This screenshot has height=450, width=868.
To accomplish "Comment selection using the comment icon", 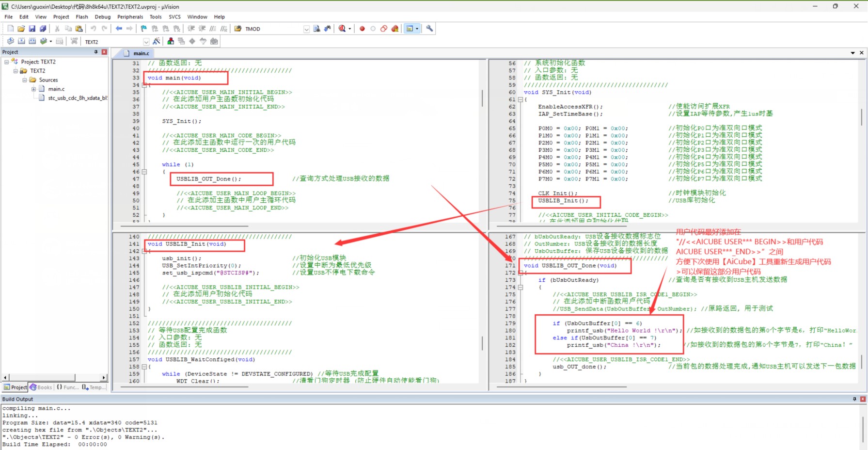I will tap(213, 29).
